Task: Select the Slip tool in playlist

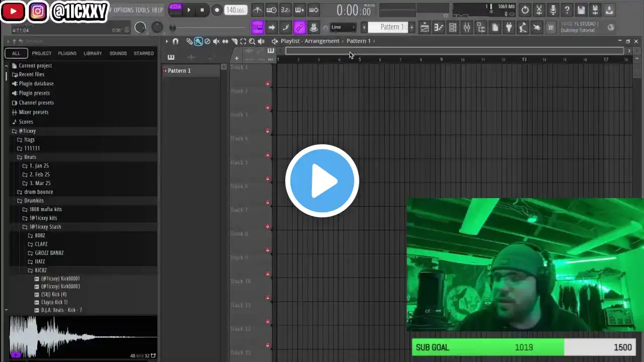Action: 225,41
